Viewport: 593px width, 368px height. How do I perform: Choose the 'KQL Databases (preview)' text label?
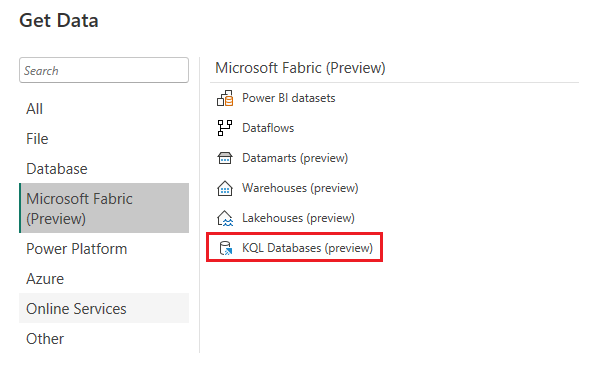307,248
